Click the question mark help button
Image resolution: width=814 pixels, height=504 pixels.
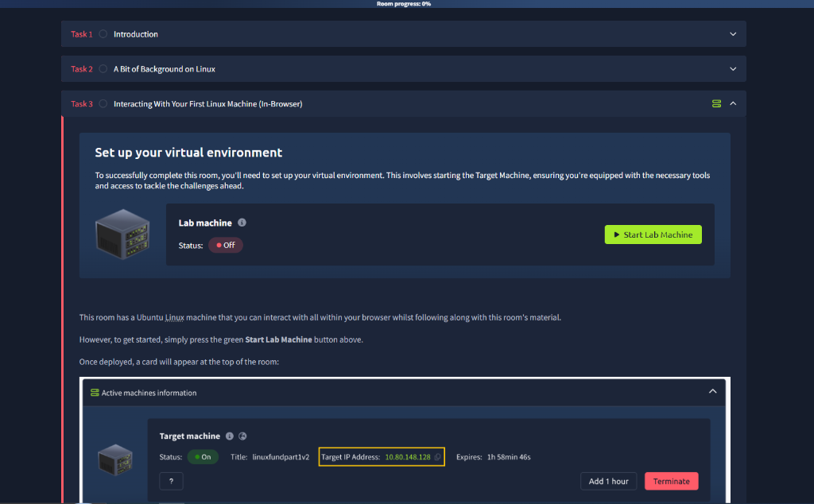click(x=172, y=481)
